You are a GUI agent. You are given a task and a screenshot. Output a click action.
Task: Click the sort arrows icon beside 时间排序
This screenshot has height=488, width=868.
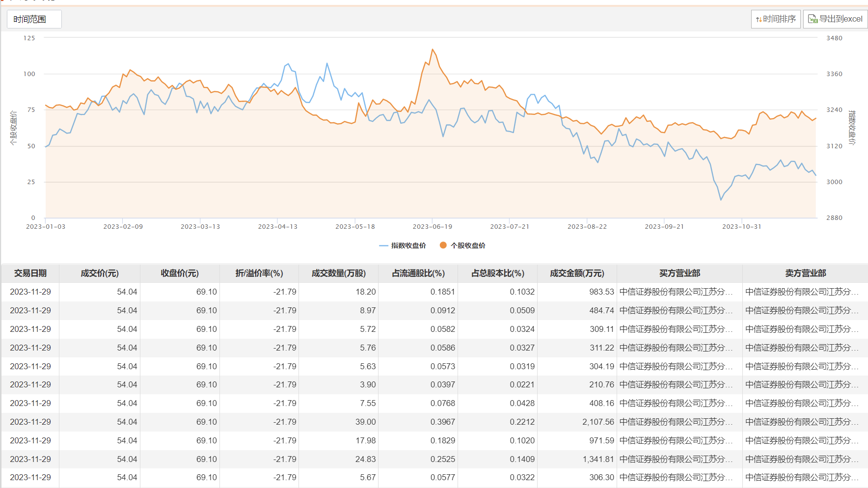pyautogui.click(x=759, y=19)
